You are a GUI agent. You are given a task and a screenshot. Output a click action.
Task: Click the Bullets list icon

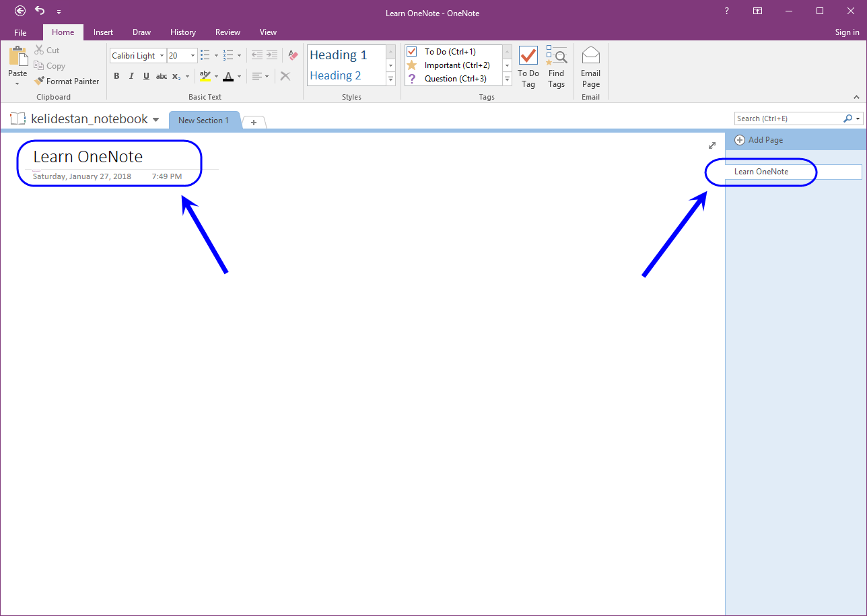click(205, 56)
